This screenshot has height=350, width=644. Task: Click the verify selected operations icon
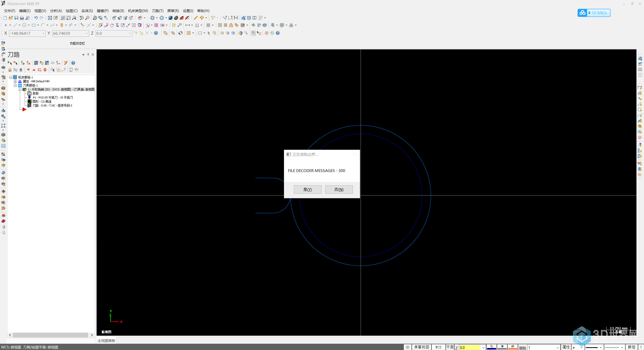[x=42, y=63]
